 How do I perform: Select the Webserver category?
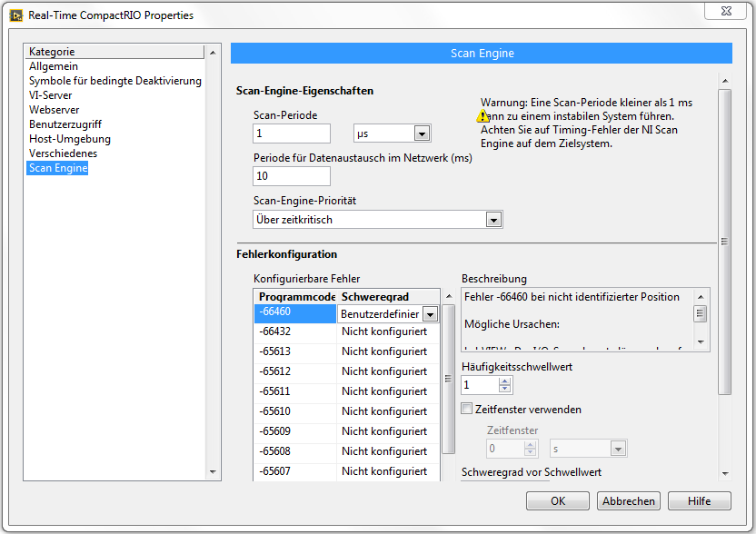[54, 110]
